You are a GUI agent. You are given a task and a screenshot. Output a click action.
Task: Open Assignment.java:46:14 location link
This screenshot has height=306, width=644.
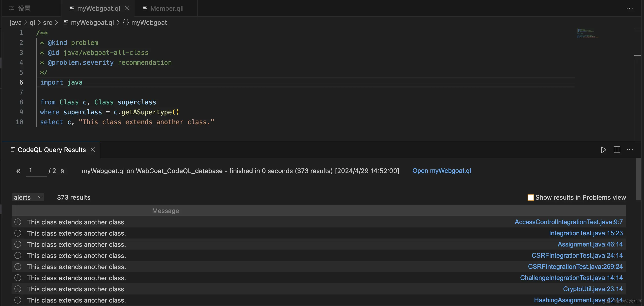pos(590,244)
